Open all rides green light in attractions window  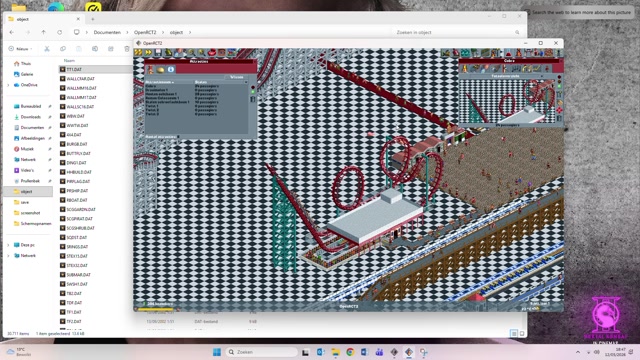pos(253,91)
